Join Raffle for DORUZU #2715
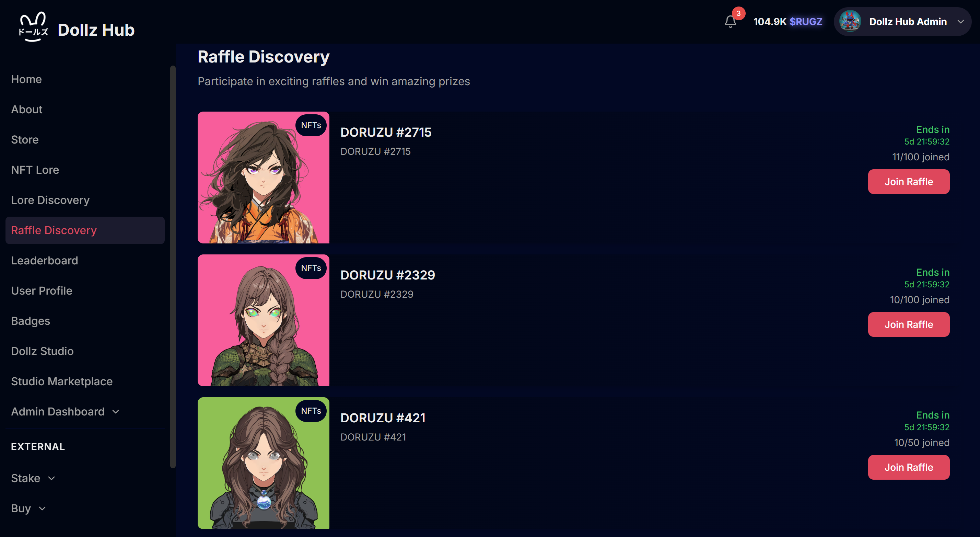Viewport: 980px width, 537px height. click(908, 182)
